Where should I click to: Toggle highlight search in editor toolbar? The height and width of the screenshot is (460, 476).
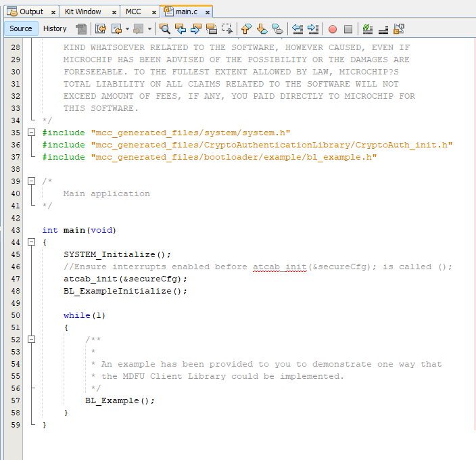[x=211, y=28]
